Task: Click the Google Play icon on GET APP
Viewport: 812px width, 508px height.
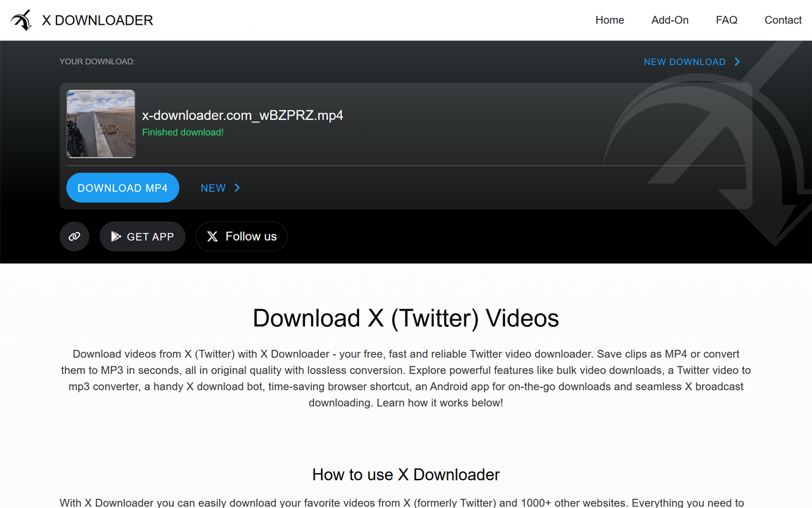Action: coord(115,236)
